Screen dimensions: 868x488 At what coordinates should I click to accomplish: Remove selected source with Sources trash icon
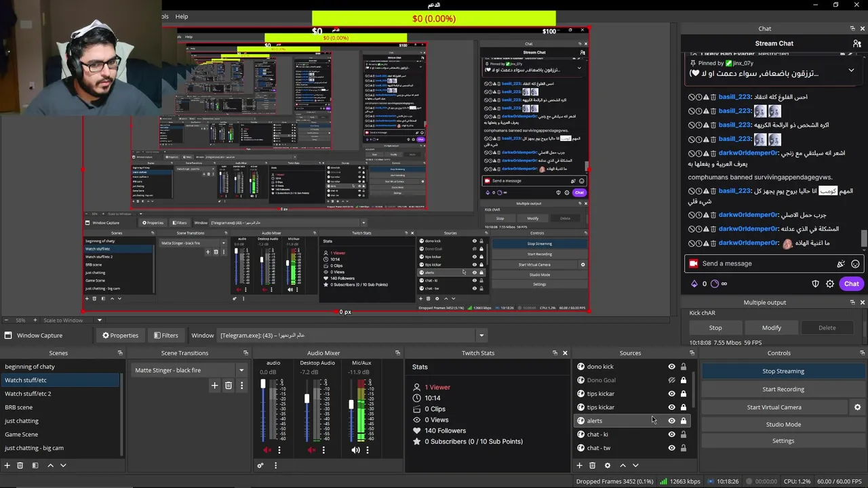(x=592, y=466)
